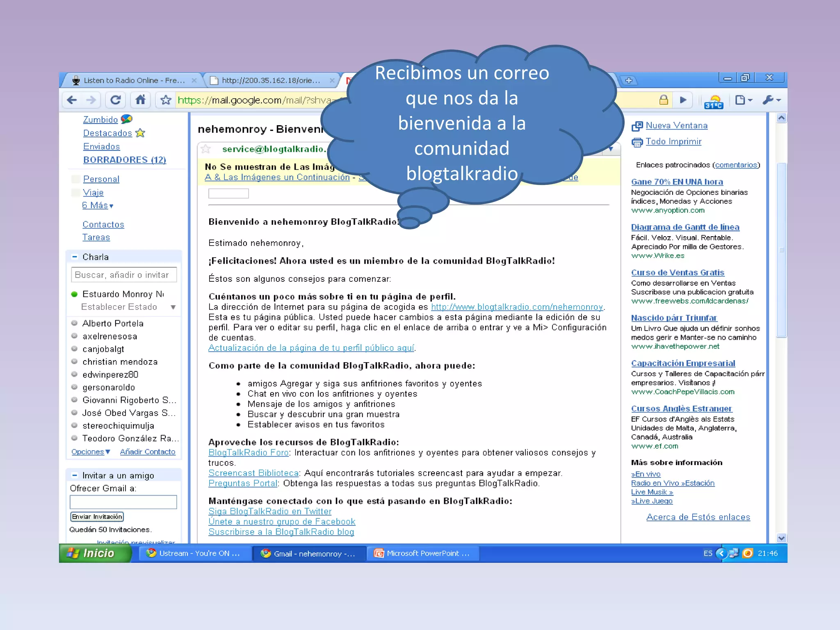Click the Personal label color box
The image size is (840, 630).
coord(75,179)
